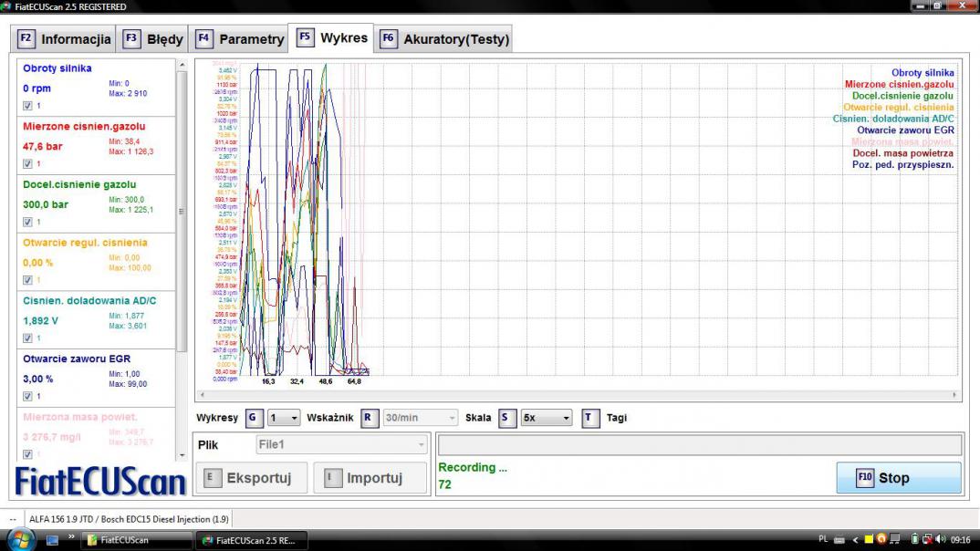Screen dimensions: 980x551
Task: Click the F6 key icon beside Akuratory
Action: pos(389,39)
